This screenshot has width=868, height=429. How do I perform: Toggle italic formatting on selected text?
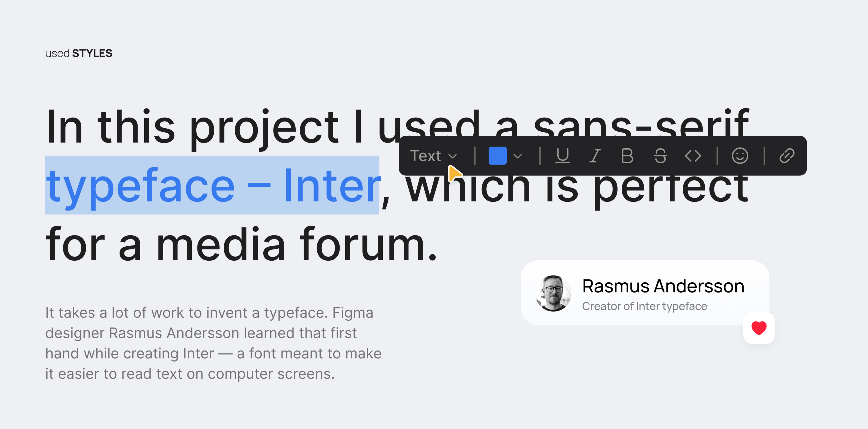pyautogui.click(x=595, y=156)
